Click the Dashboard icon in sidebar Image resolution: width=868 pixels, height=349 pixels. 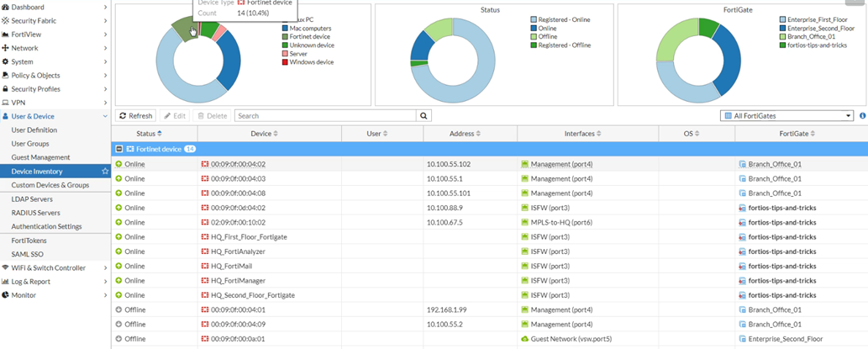pyautogui.click(x=6, y=8)
